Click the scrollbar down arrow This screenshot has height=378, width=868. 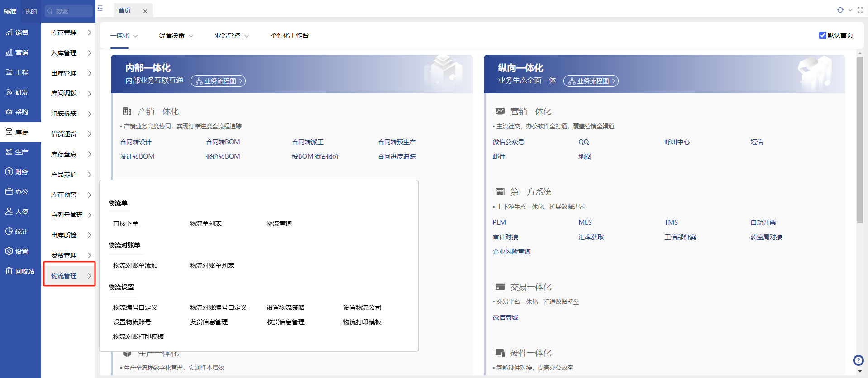[x=860, y=371]
